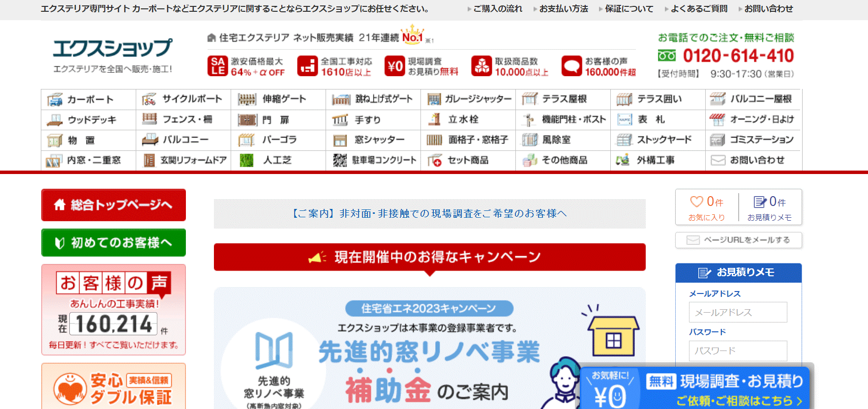The image size is (868, 409).
Task: Select the 伸縮ゲート gate icon
Action: [247, 99]
